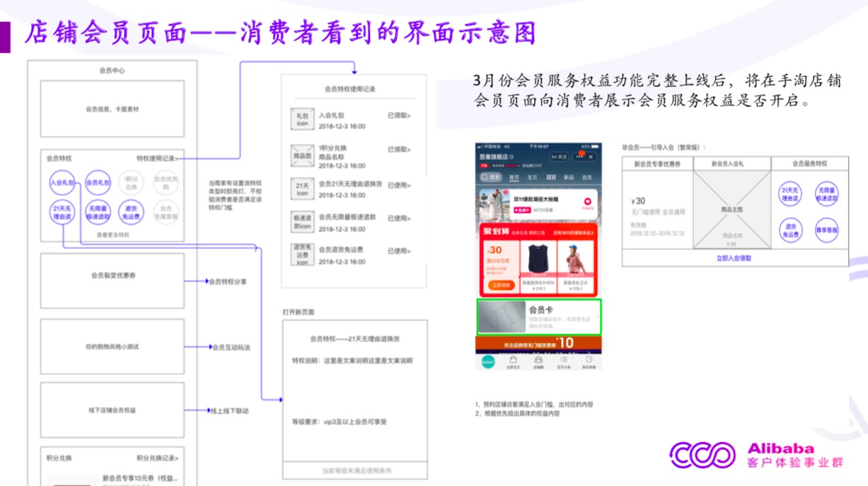Click 查看更多特权 under privilege circles
The height and width of the screenshot is (486, 868).
click(113, 235)
